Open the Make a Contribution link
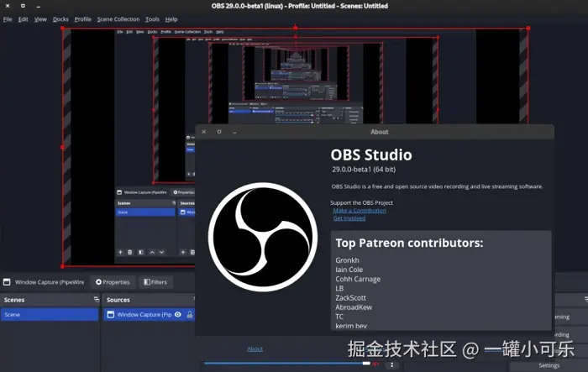This screenshot has height=372, width=588. [x=360, y=211]
